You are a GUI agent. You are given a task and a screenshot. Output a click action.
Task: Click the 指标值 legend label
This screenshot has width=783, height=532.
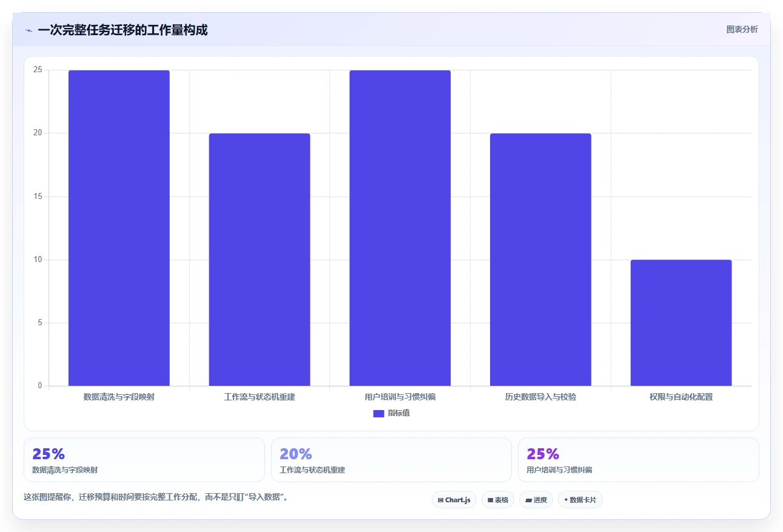coord(399,413)
